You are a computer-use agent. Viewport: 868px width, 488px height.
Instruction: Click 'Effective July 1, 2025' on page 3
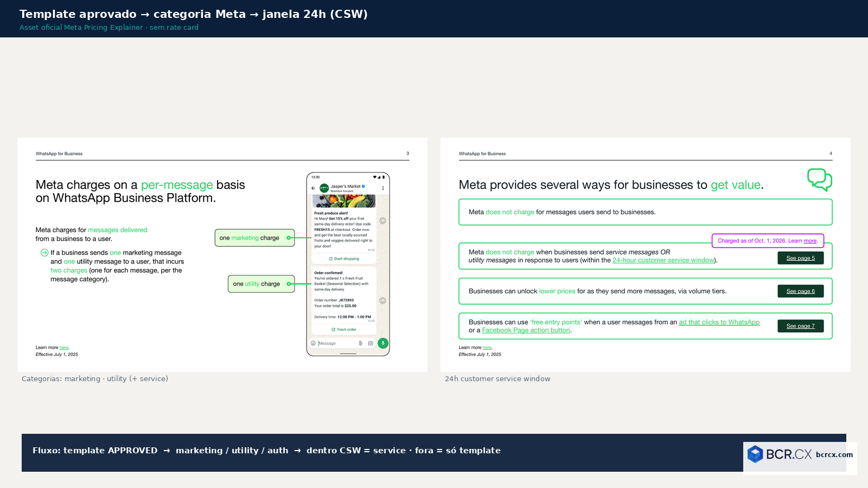[57, 355]
